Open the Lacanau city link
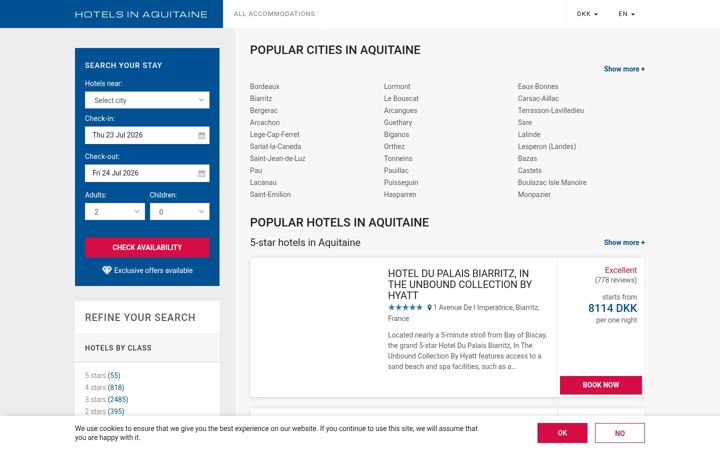 (x=263, y=182)
